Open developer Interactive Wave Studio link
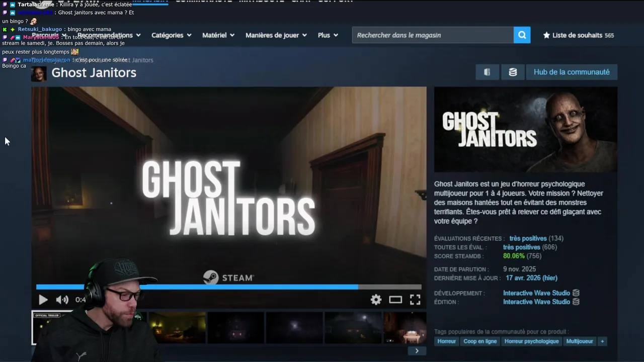The width and height of the screenshot is (644, 362). pos(536,293)
